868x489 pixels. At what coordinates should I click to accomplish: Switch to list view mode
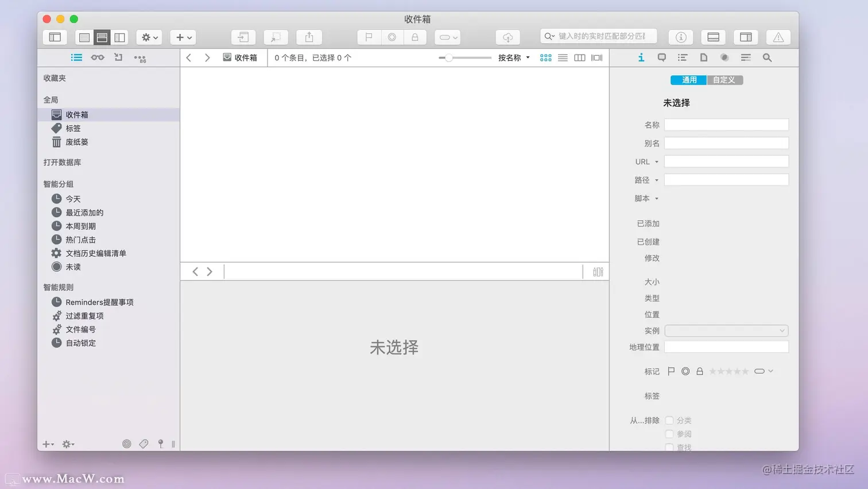click(563, 57)
